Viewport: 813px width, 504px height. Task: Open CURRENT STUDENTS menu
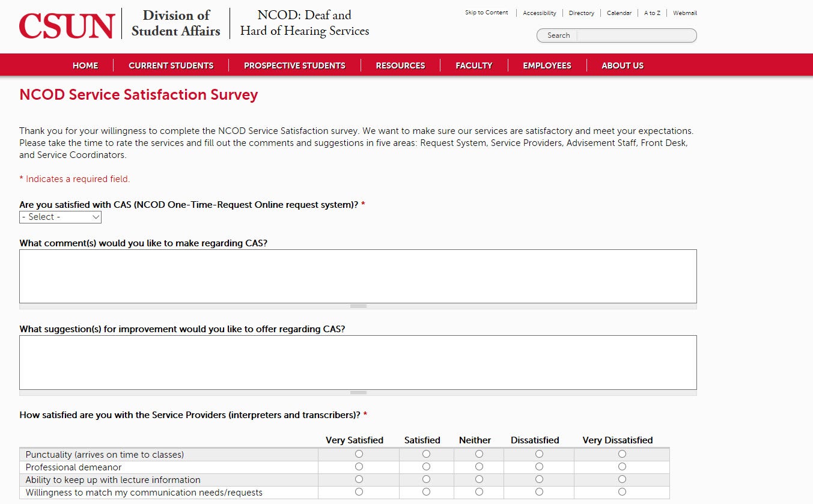click(x=171, y=65)
